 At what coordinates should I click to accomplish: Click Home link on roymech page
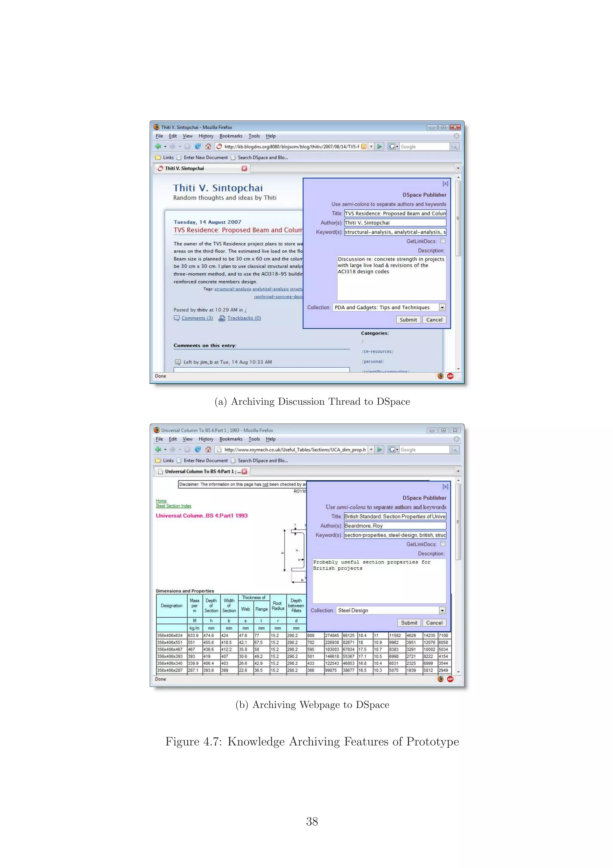point(161,501)
